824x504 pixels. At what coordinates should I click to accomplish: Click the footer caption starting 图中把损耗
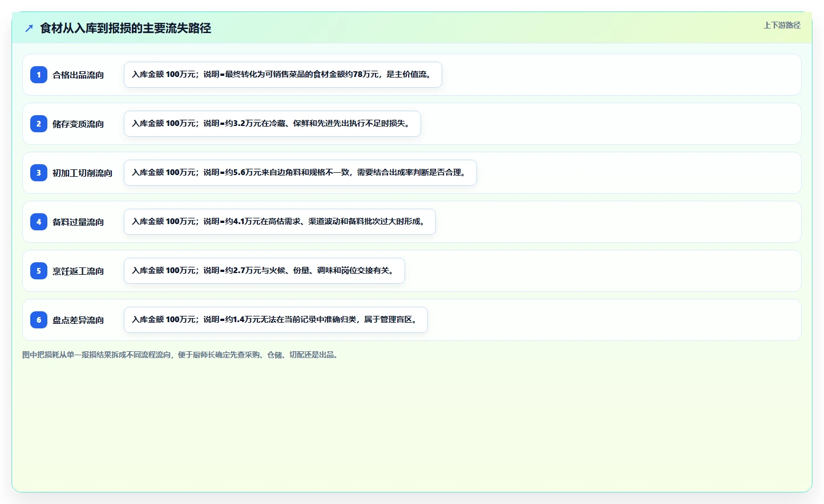point(181,355)
